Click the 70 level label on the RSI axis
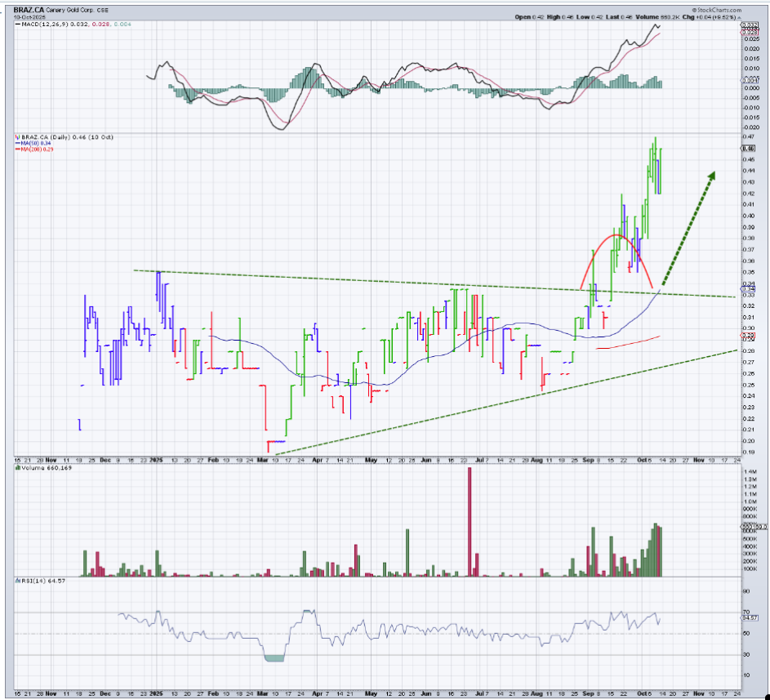The width and height of the screenshot is (770, 700). coord(746,612)
